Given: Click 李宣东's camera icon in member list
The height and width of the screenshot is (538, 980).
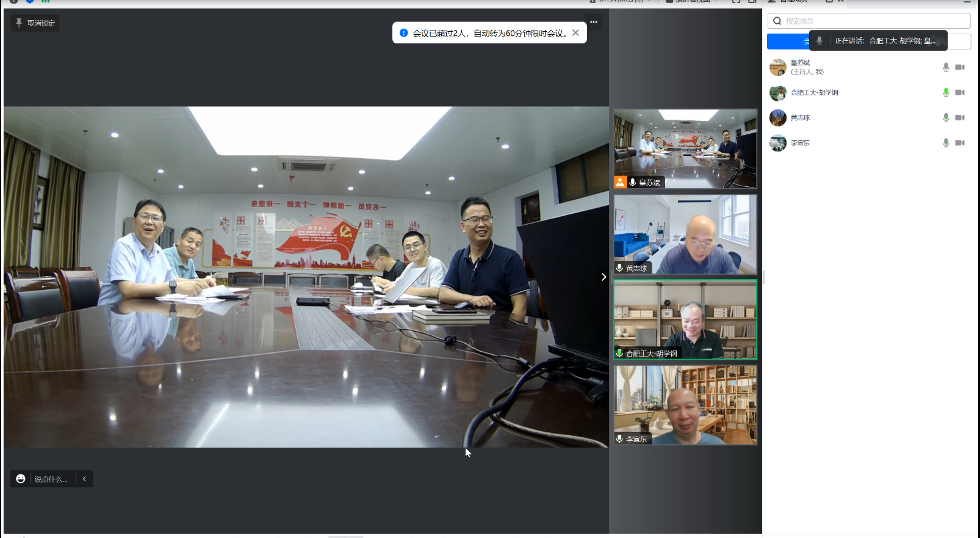Looking at the screenshot, I should (x=960, y=143).
